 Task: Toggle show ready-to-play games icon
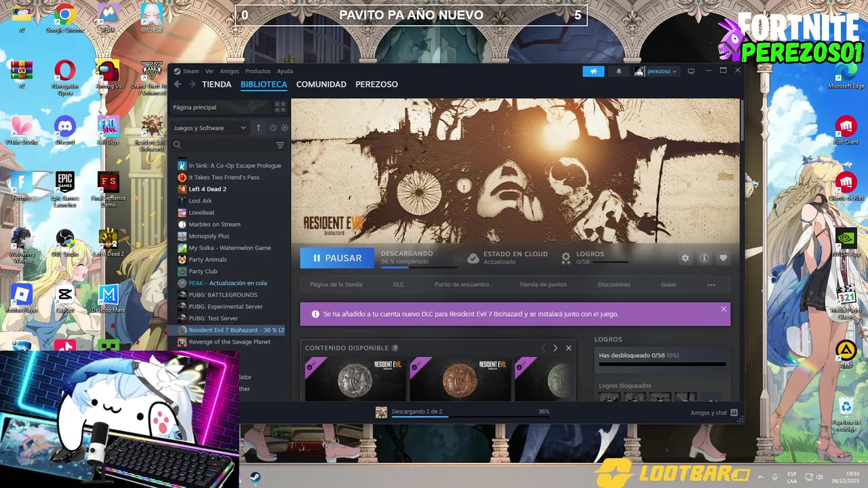point(285,127)
